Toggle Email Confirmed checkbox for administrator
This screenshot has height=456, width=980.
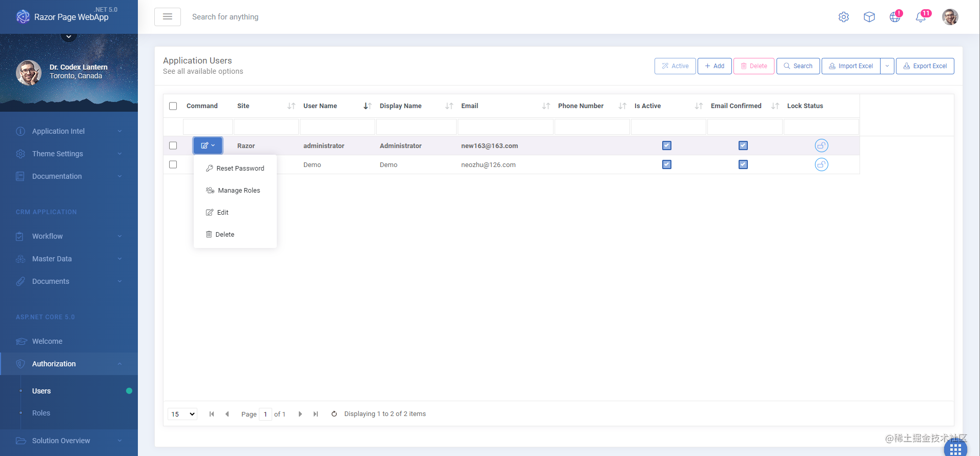coord(743,146)
